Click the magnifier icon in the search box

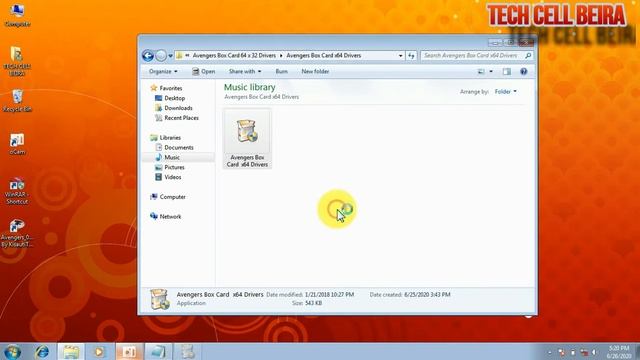coord(528,56)
